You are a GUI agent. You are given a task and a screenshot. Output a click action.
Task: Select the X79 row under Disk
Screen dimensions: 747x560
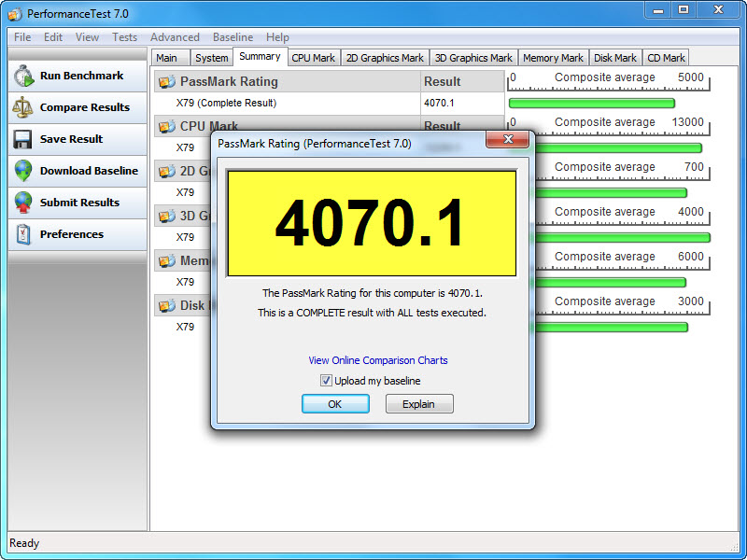[x=185, y=327]
